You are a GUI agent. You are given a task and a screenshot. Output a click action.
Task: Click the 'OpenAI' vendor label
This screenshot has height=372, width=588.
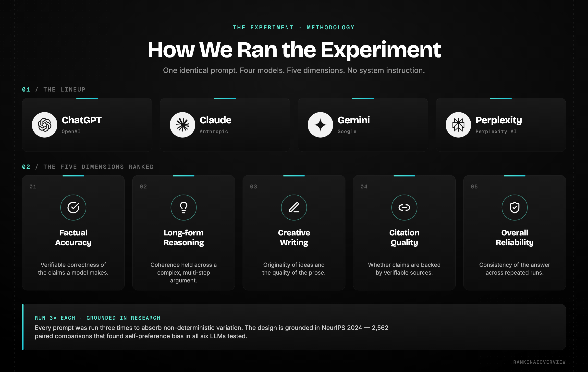tap(71, 131)
